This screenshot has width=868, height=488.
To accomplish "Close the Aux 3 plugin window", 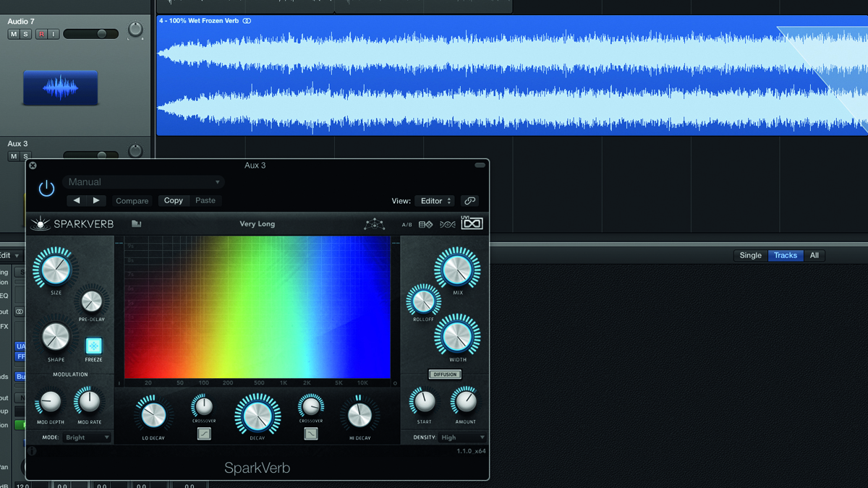I will click(33, 166).
